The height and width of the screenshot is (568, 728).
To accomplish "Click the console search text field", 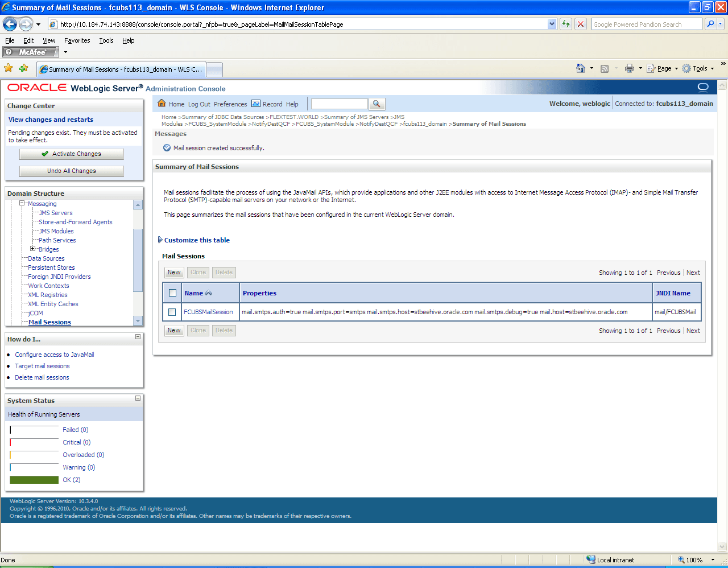I will click(x=340, y=104).
